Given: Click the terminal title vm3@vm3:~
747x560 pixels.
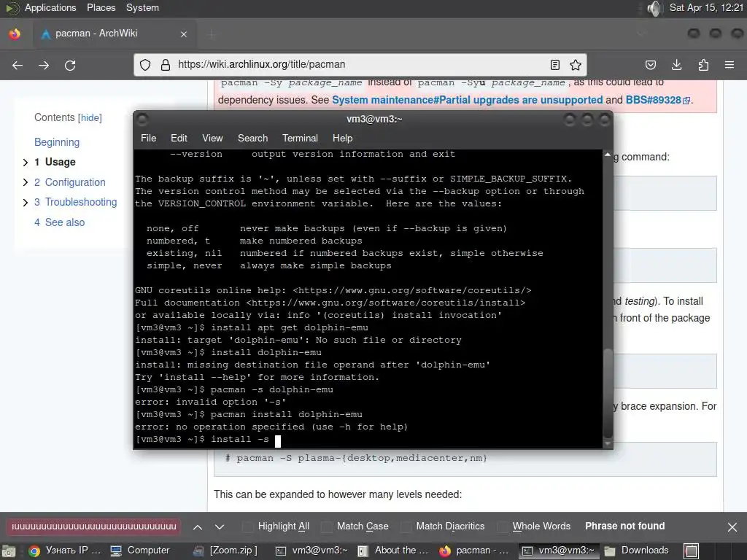Looking at the screenshot, I should click(x=374, y=119).
